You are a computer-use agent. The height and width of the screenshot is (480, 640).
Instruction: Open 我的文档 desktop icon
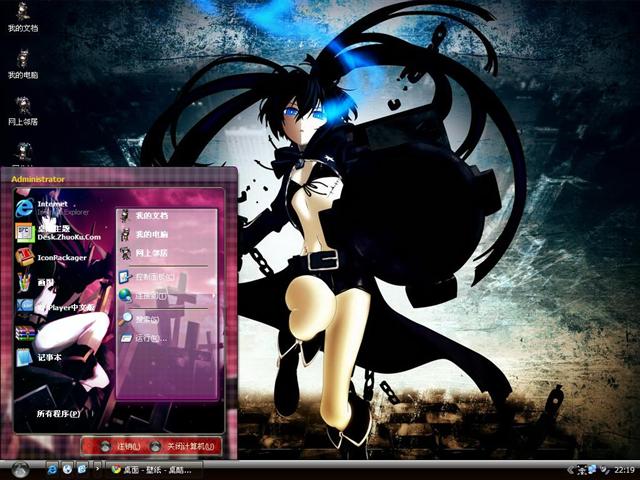pos(22,17)
